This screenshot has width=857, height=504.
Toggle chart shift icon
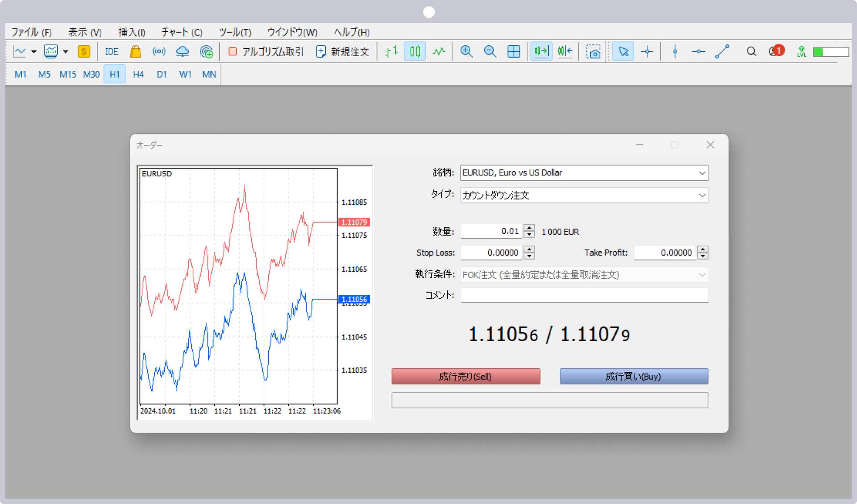(x=565, y=52)
